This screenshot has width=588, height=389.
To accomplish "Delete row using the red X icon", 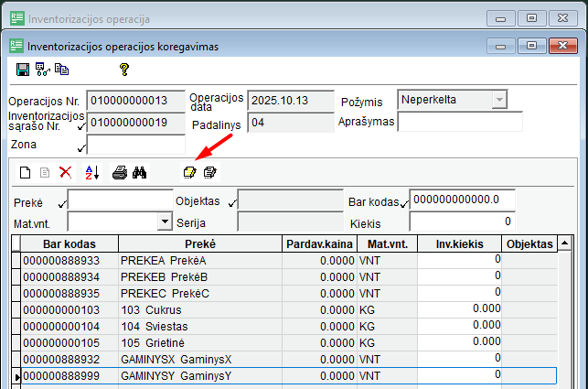I will [x=65, y=172].
